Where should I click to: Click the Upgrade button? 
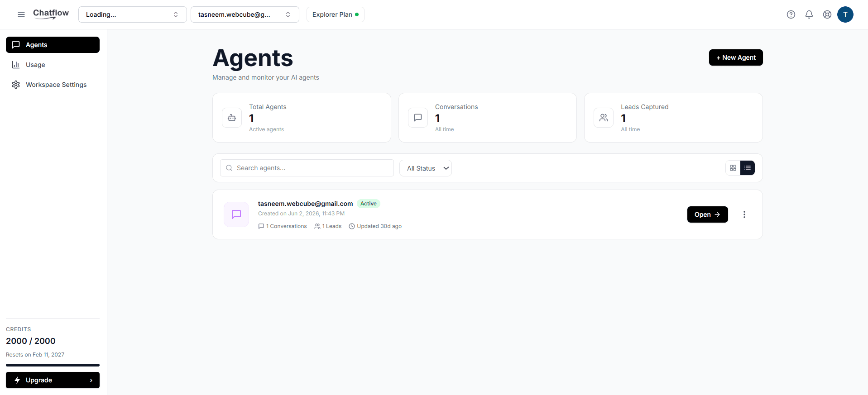[53, 380]
